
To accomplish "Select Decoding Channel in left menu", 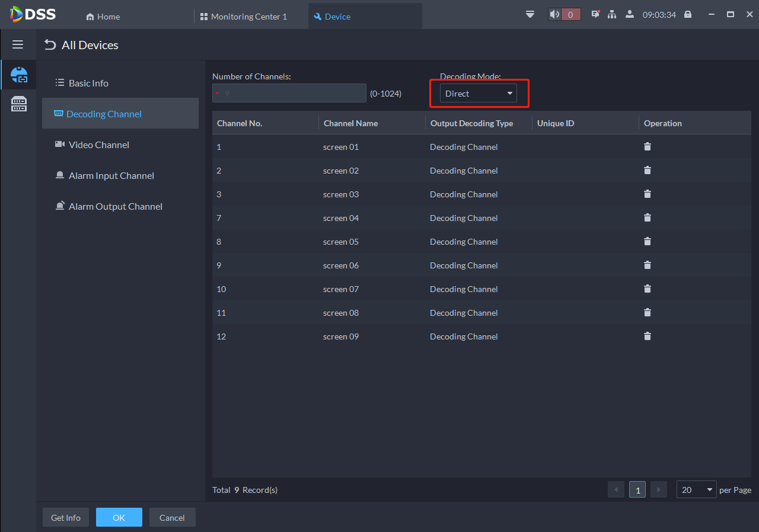I will point(120,114).
